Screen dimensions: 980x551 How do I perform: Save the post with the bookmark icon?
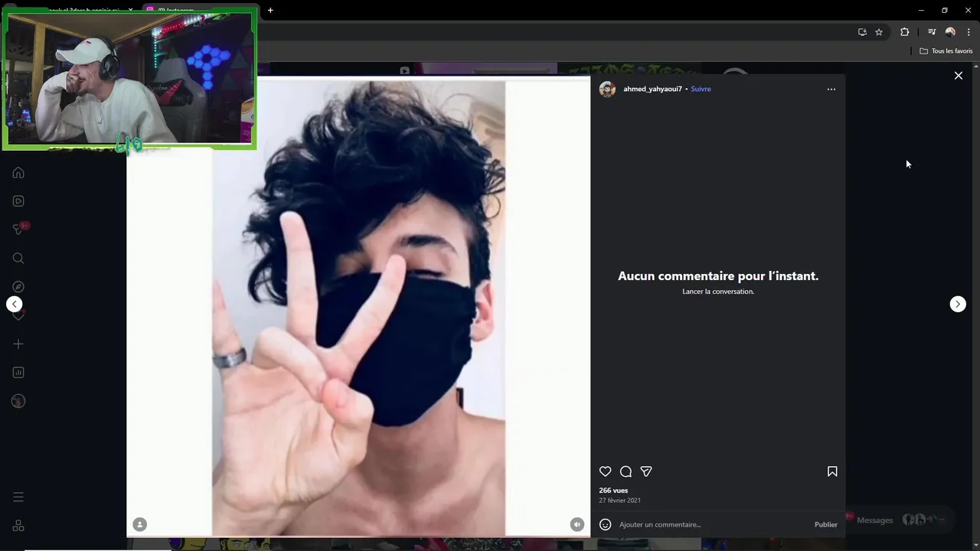(832, 471)
